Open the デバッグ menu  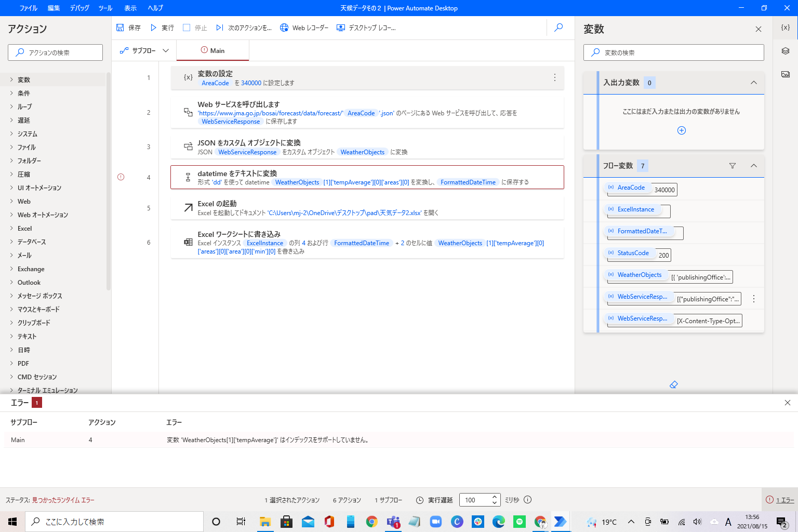coord(79,8)
